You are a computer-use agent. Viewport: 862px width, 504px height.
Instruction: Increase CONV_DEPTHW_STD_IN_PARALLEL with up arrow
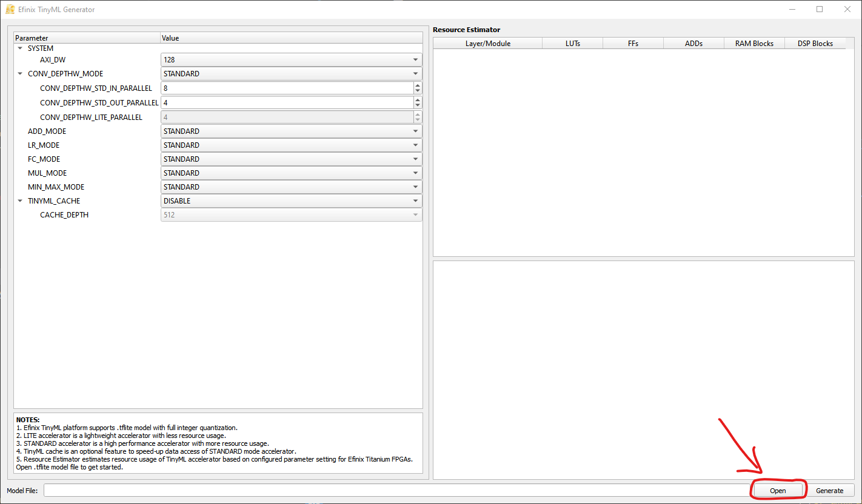click(x=418, y=85)
